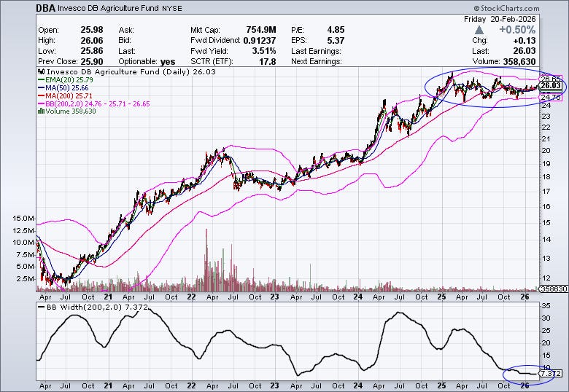This screenshot has height=392, width=569.
Task: Click the green EMA(20) legend line marker
Action: click(x=41, y=79)
